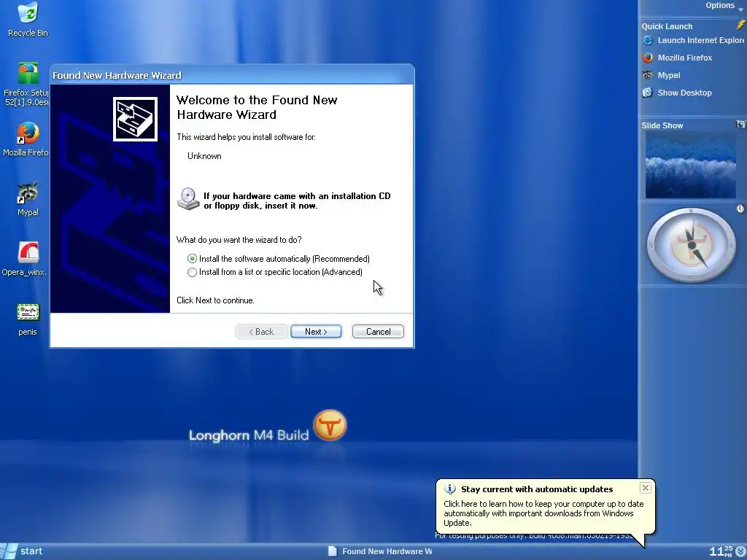This screenshot has width=747, height=560.
Task: Click the analog clock face in sidebar
Action: tap(692, 245)
